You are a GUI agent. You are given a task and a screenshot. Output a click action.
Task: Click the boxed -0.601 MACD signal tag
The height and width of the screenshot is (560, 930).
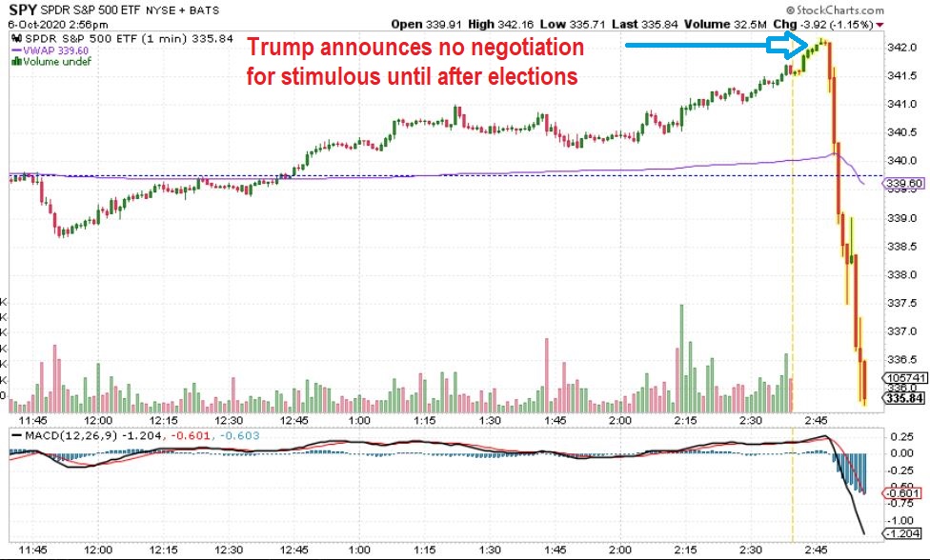click(x=902, y=493)
